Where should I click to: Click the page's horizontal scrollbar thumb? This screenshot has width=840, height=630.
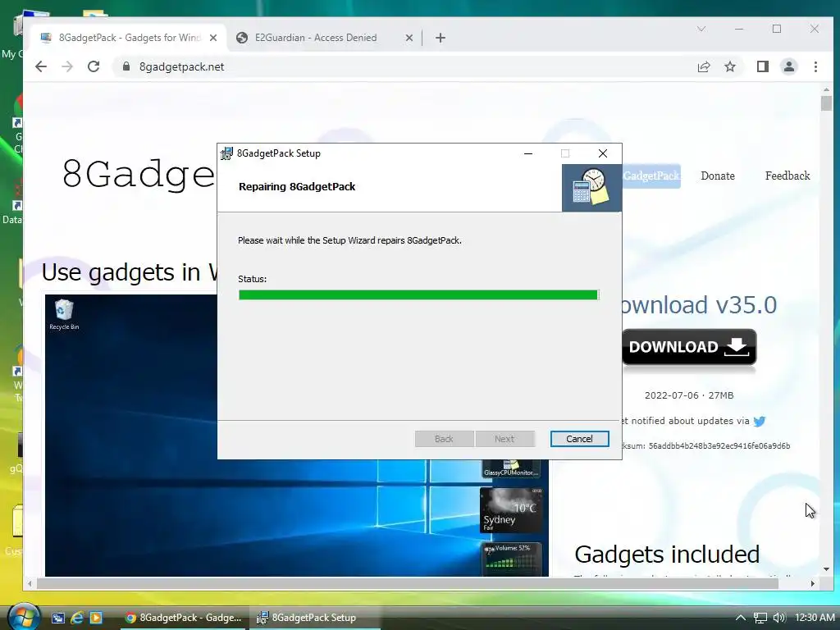pyautogui.click(x=407, y=583)
